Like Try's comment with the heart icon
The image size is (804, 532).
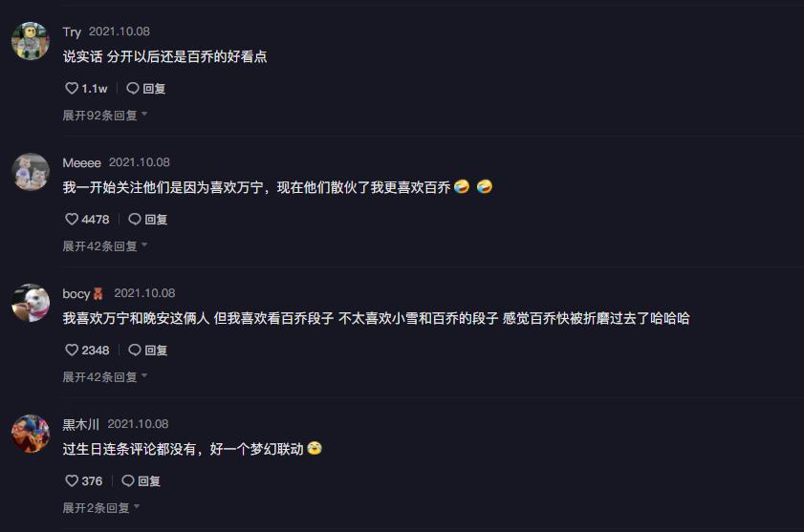[x=72, y=88]
